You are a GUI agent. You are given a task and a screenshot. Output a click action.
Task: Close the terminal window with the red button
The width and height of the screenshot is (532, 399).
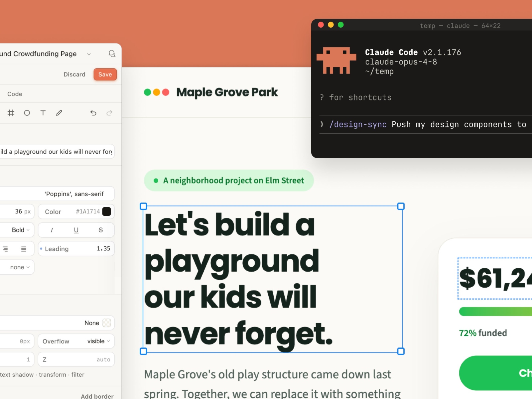coord(321,25)
